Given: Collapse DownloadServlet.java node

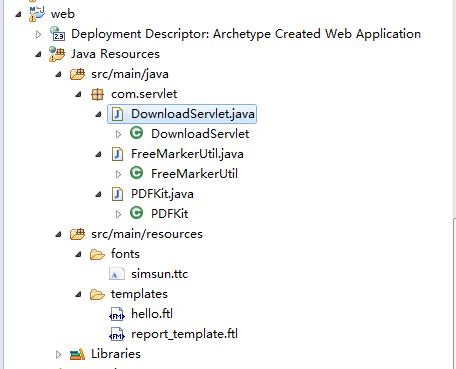Looking at the screenshot, I should (98, 114).
